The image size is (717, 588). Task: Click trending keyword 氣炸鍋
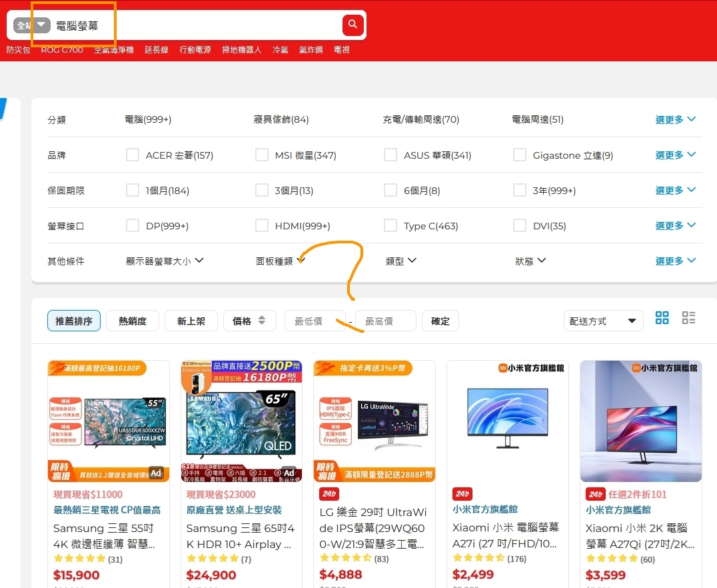tap(311, 49)
